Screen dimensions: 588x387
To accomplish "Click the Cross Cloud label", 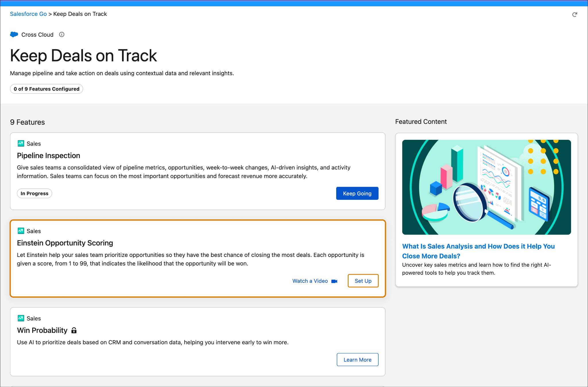I will pyautogui.click(x=37, y=35).
